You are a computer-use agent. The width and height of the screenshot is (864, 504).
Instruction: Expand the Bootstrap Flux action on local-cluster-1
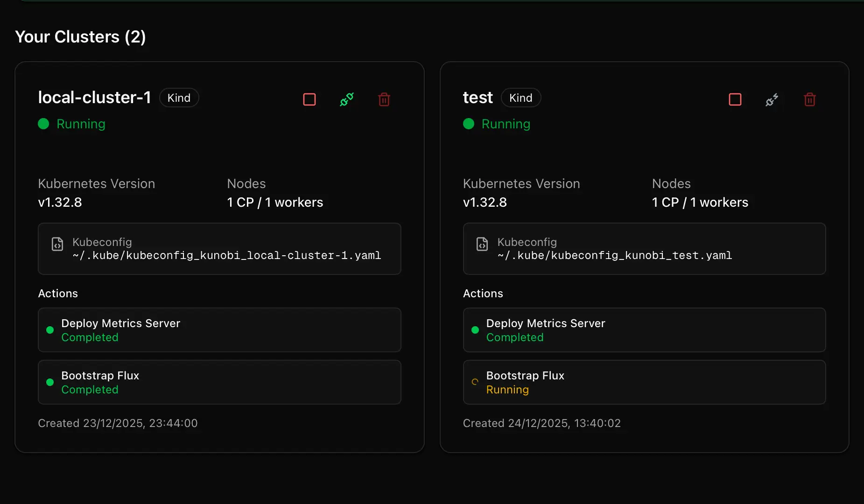219,382
